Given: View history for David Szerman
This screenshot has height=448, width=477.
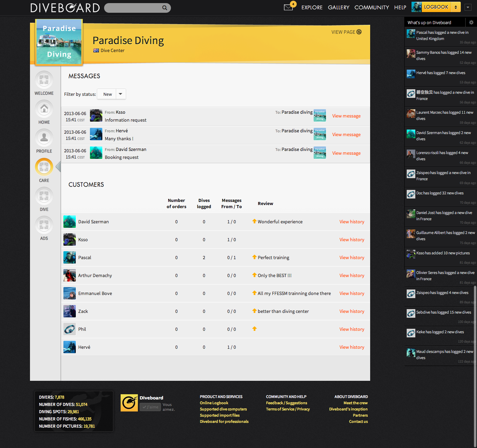Looking at the screenshot, I should (352, 222).
